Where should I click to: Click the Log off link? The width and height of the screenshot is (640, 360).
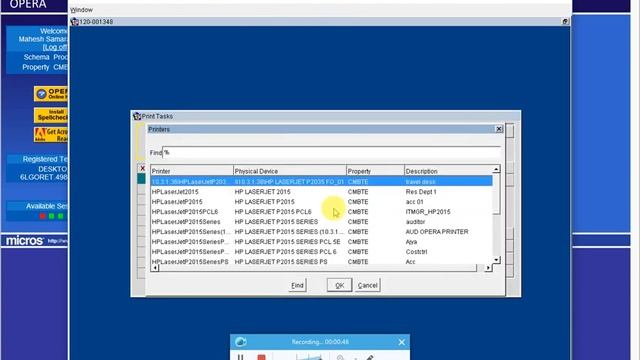[55, 47]
